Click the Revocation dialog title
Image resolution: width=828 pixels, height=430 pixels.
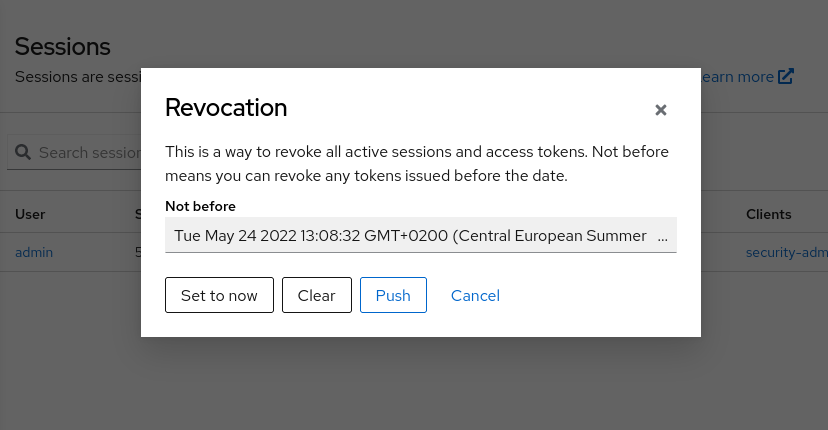(226, 108)
